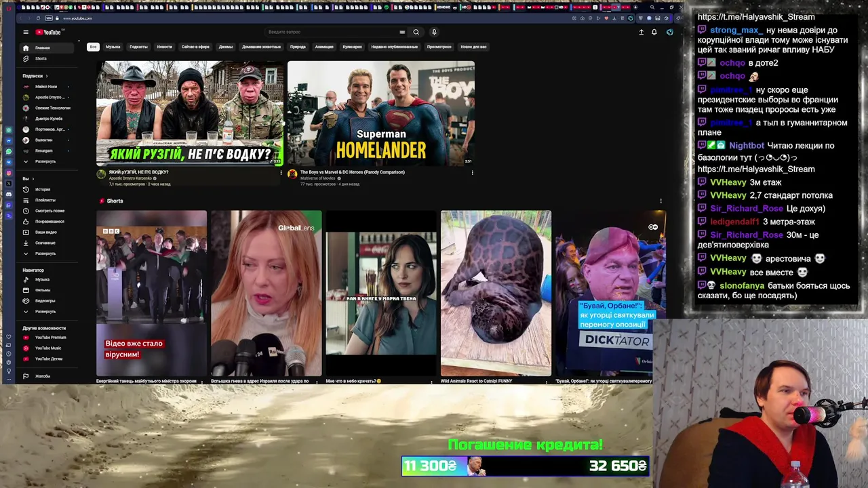Screen dimensions: 868x488
Task: Select the Музыка filter chip
Action: 113,47
